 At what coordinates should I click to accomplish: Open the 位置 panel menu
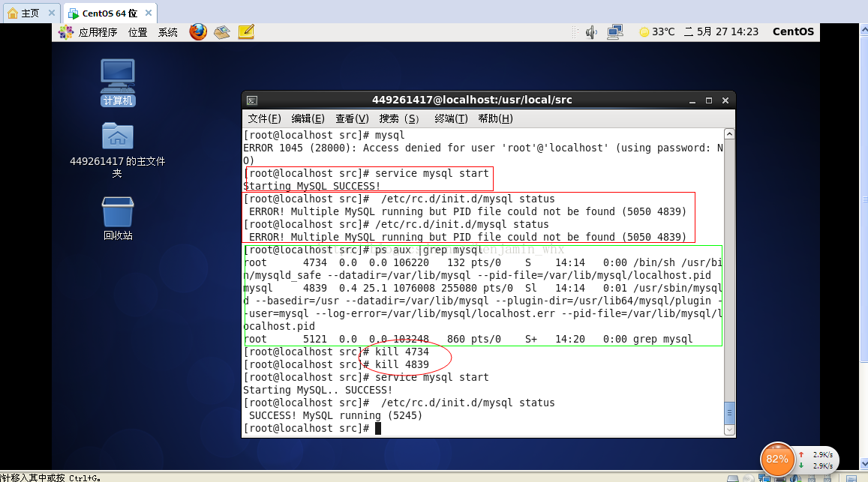[x=138, y=32]
